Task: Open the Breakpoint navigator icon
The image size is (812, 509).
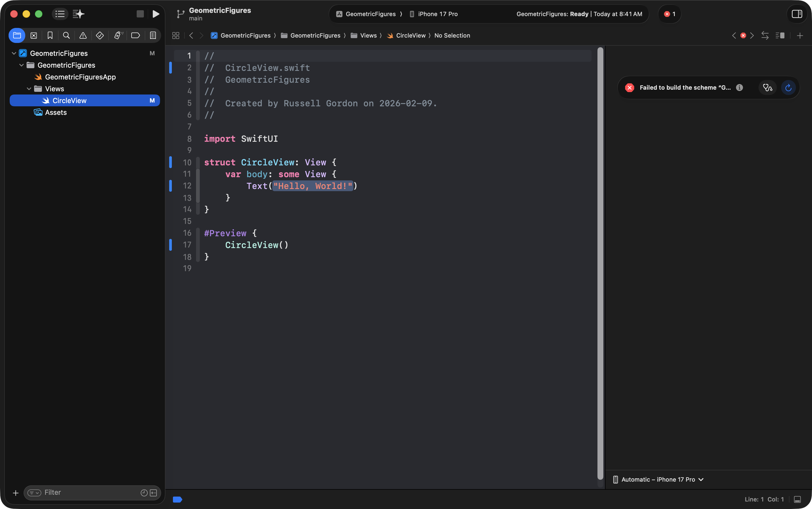Action: (x=135, y=35)
